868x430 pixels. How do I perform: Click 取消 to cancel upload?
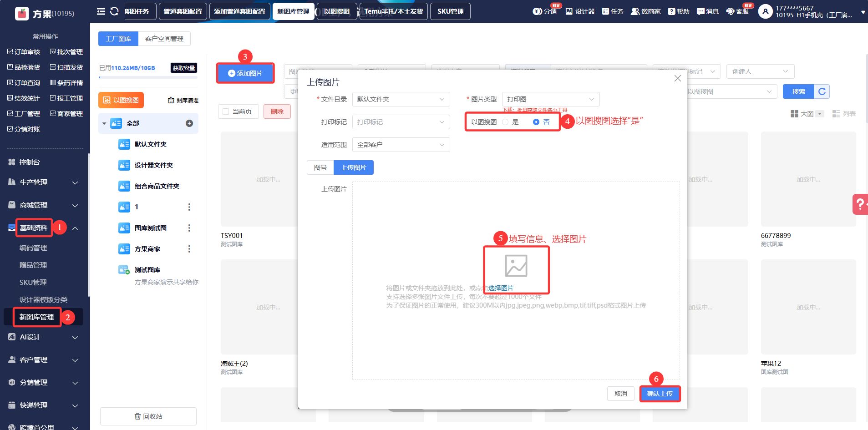[621, 394]
